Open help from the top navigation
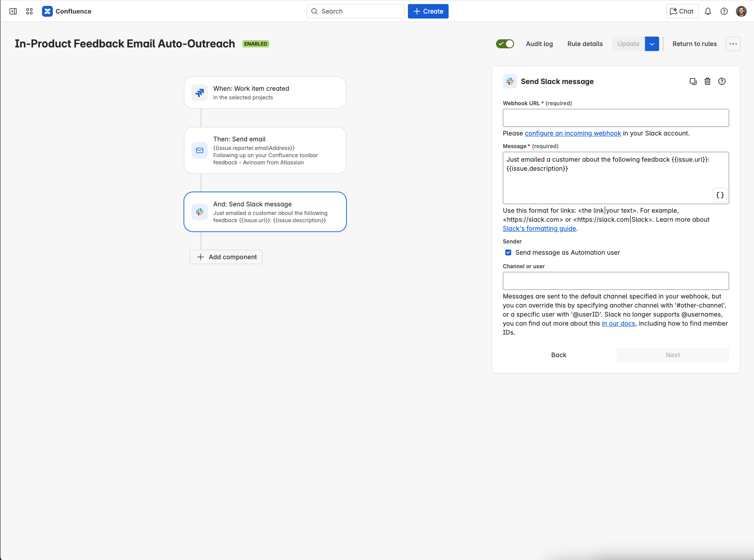Viewport: 754px width, 560px height. coord(724,11)
